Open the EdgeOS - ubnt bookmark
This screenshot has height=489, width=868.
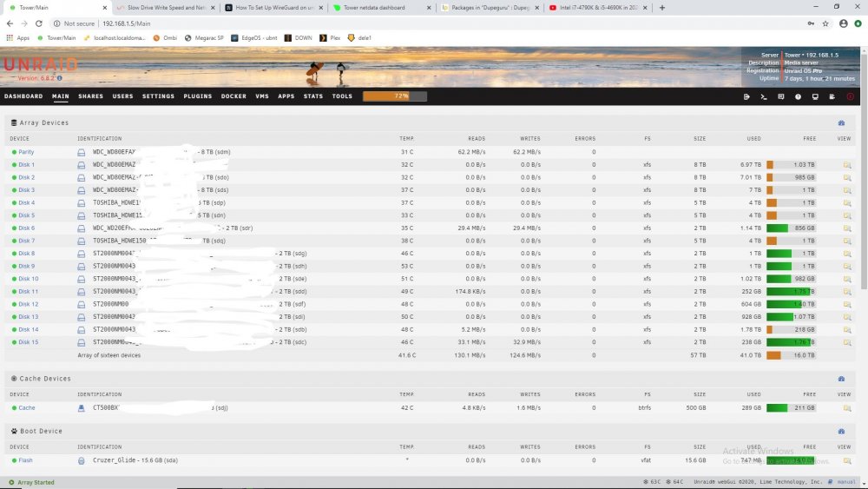[254, 37]
